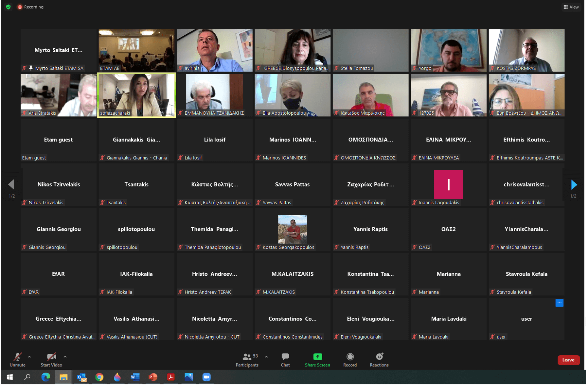Click the blue more options button on user tile

560,303
